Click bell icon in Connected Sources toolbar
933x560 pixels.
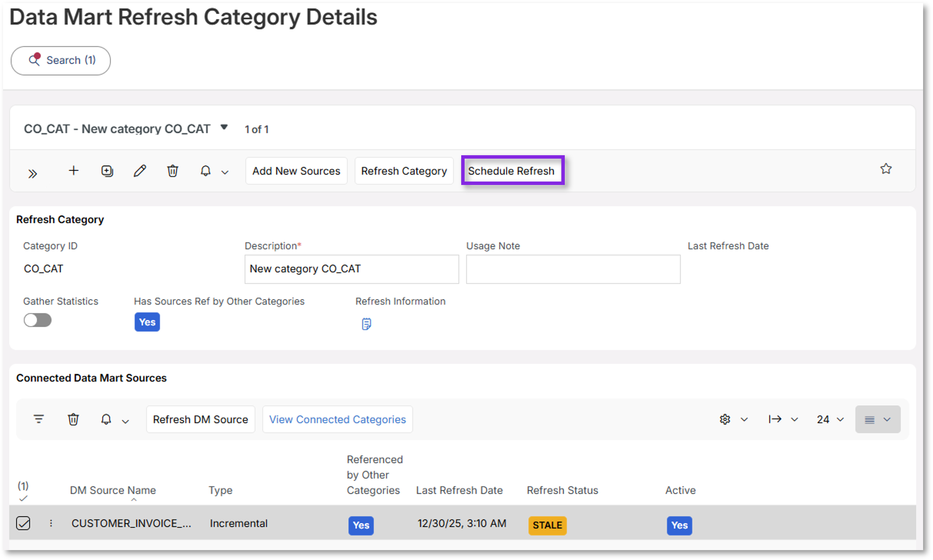(106, 419)
